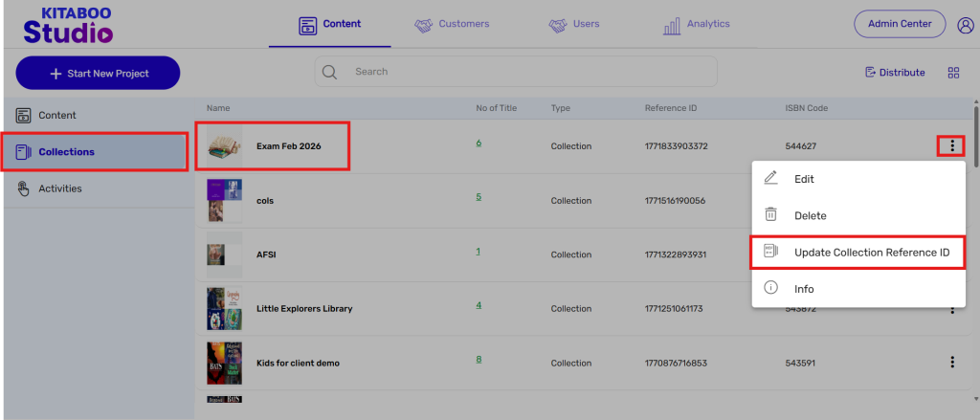Click Start New Project button
The image size is (980, 420).
pyautogui.click(x=98, y=74)
